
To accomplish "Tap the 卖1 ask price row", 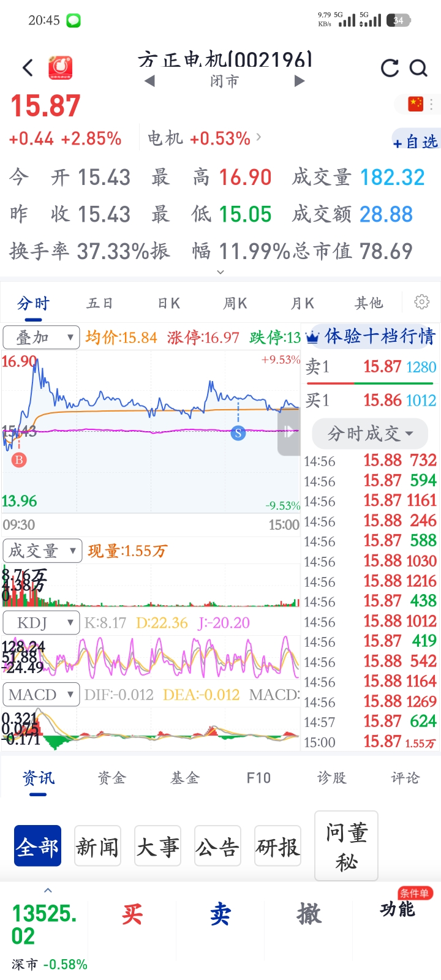I will pyautogui.click(x=371, y=367).
